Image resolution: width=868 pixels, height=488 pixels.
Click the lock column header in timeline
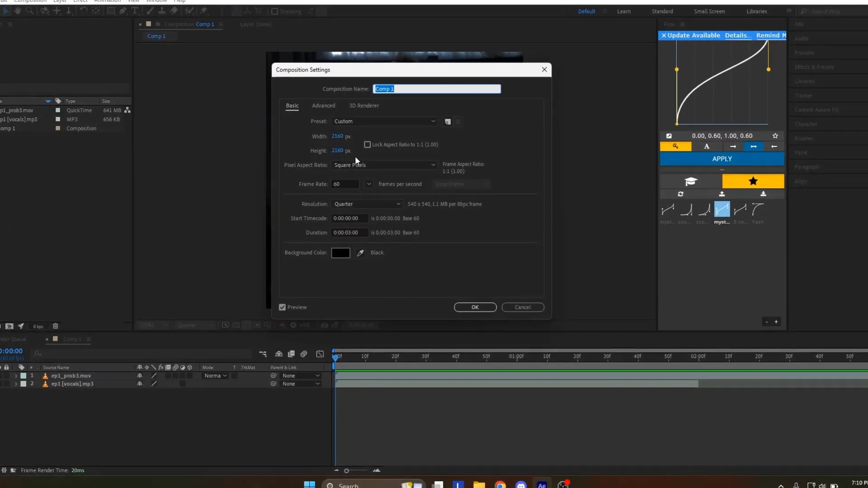pos(6,367)
